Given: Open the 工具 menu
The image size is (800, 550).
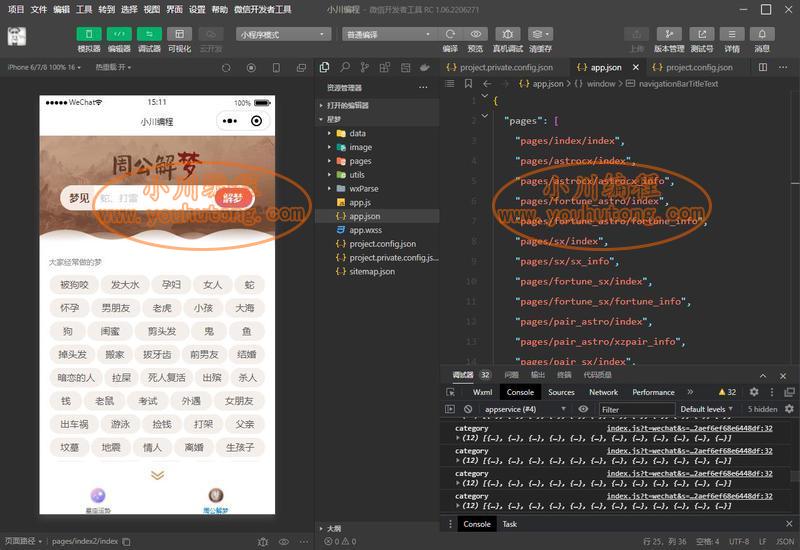Looking at the screenshot, I should [x=84, y=9].
